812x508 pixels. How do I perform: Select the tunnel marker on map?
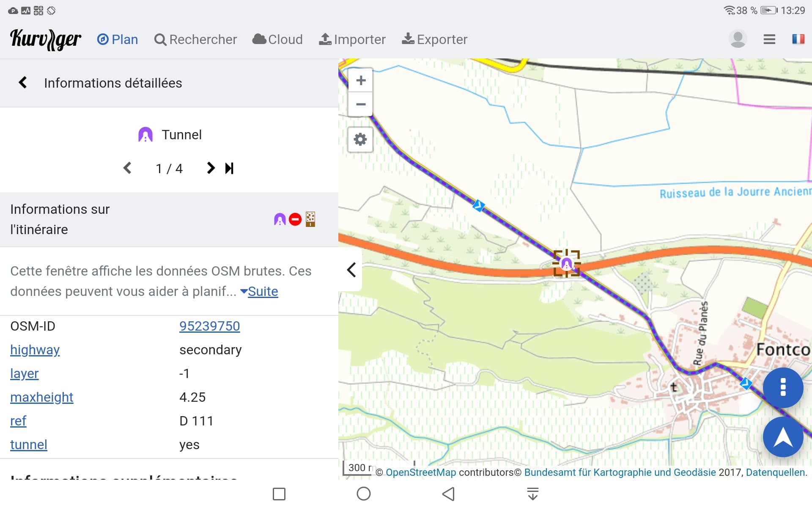click(566, 264)
